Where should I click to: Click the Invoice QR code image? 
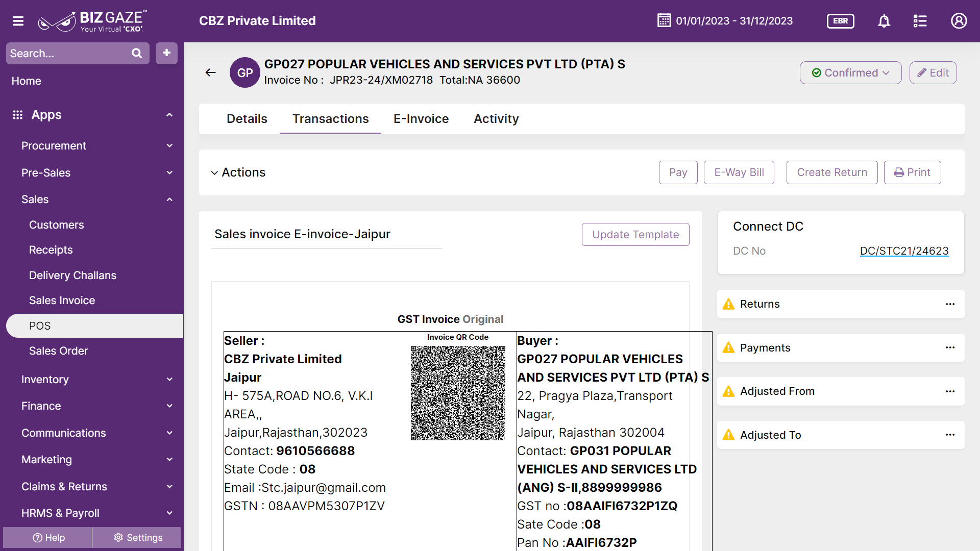click(458, 393)
